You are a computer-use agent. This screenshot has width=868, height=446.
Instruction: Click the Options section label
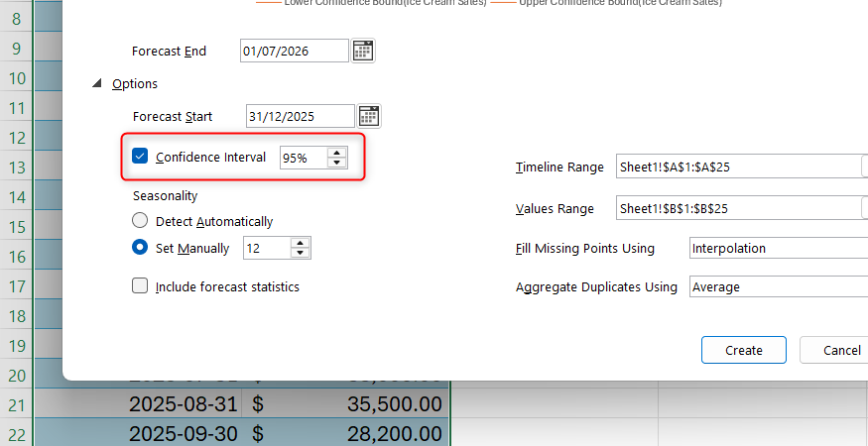[x=135, y=83]
